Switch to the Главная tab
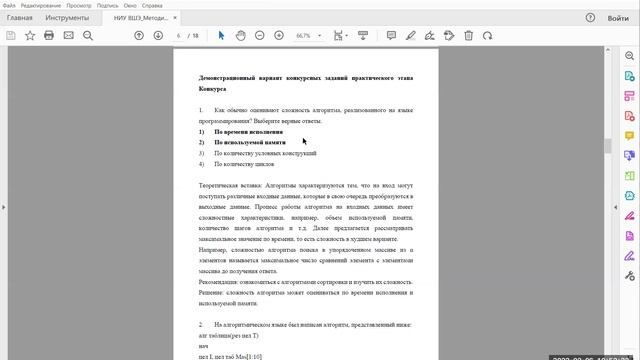The height and width of the screenshot is (360, 640). [x=20, y=18]
